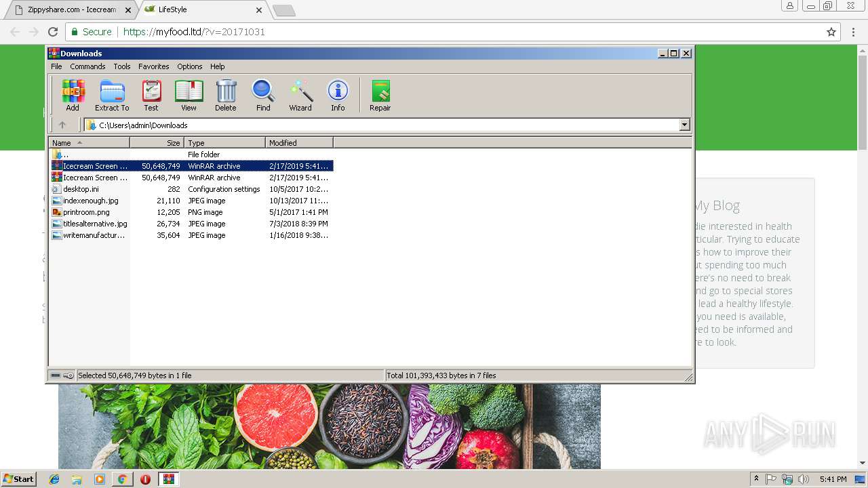Switch to the Zippyshare.com browser tab
The height and width of the screenshot is (488, 868).
tap(71, 9)
